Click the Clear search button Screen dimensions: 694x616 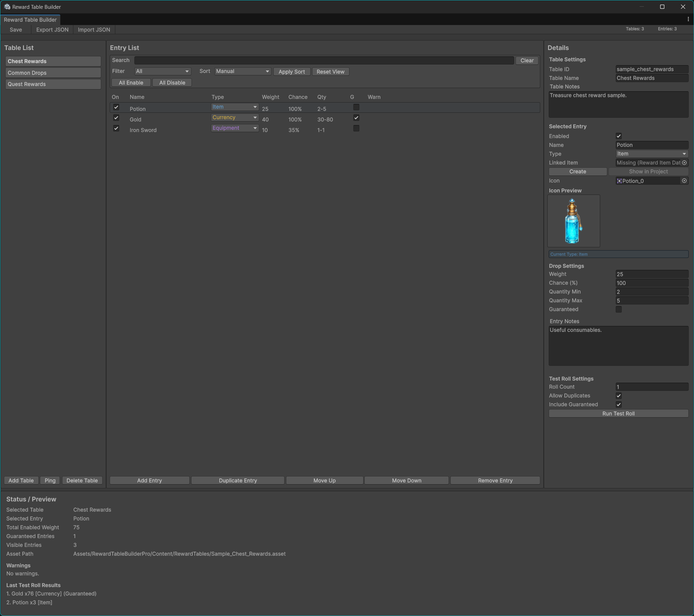(x=527, y=61)
